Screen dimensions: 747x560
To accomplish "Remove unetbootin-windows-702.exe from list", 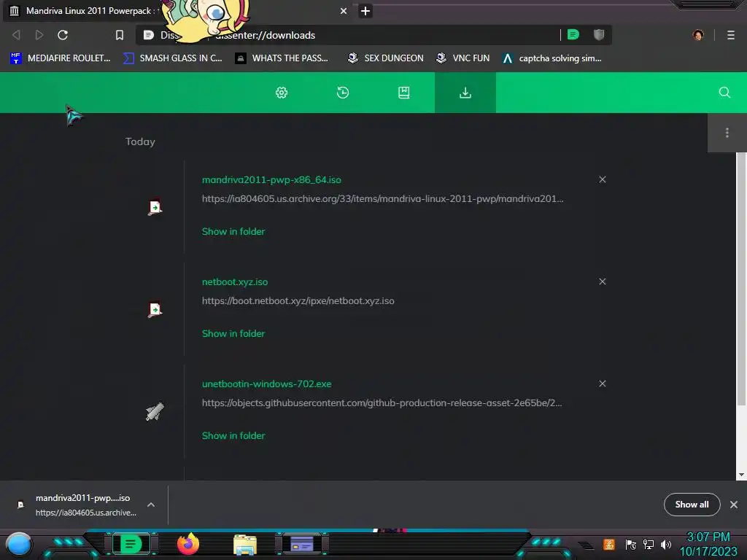I will [x=602, y=384].
